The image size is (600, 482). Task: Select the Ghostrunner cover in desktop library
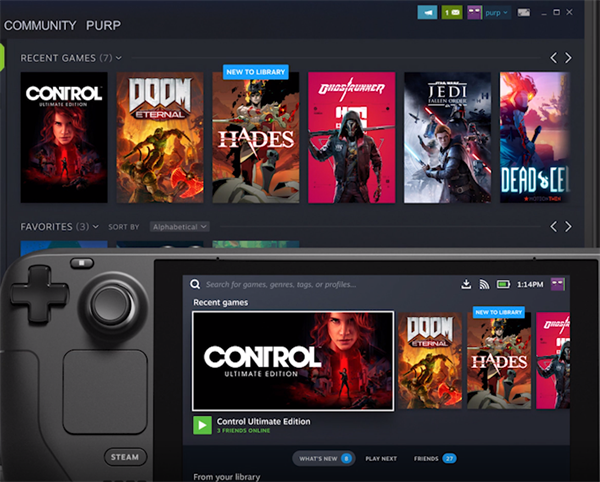pos(352,137)
